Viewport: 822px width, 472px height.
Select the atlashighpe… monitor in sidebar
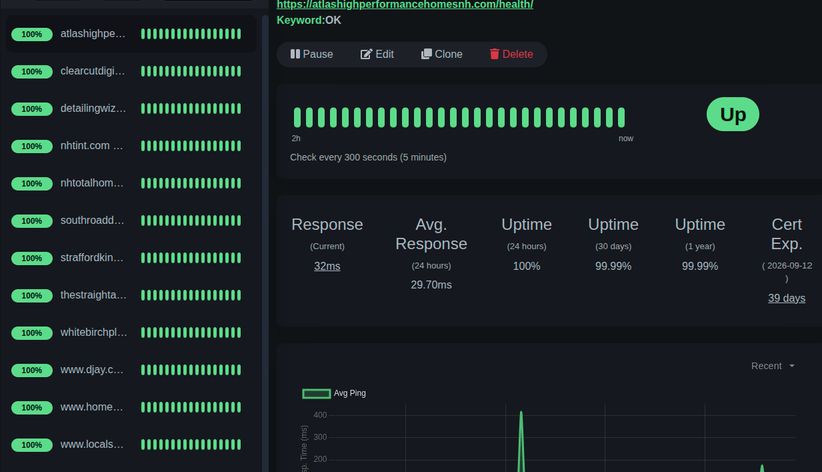point(131,34)
